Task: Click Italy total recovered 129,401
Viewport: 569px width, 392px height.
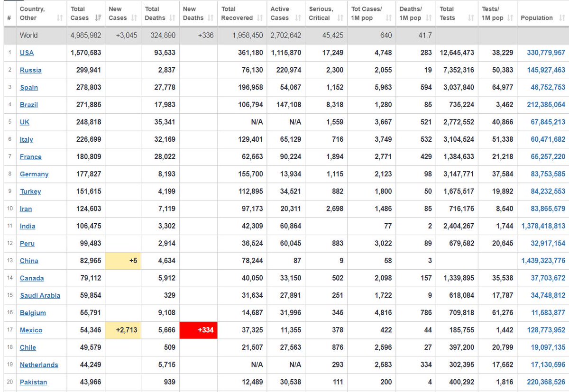Action: (250, 139)
